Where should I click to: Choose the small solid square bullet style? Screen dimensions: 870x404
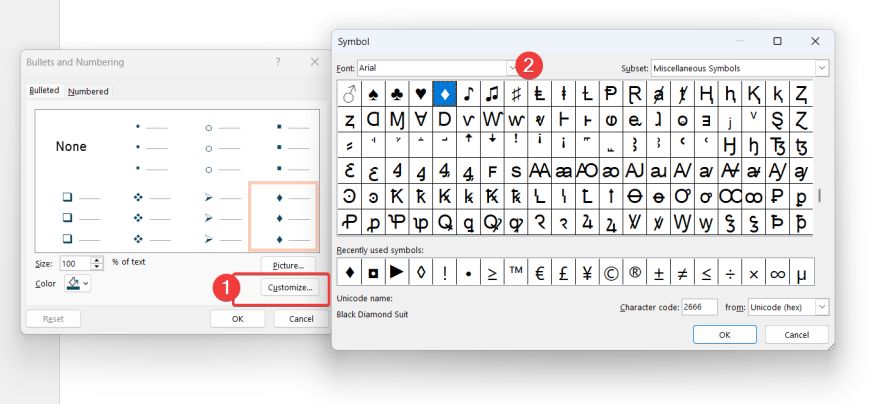pyautogui.click(x=293, y=147)
